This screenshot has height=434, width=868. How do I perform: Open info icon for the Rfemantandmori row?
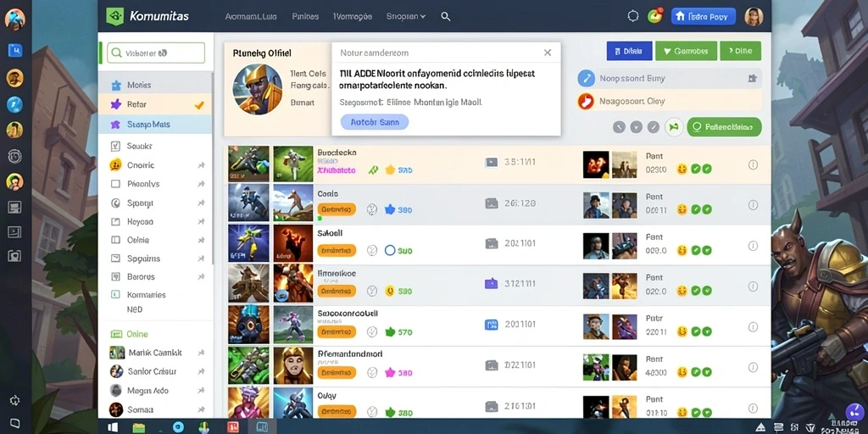pos(753,368)
